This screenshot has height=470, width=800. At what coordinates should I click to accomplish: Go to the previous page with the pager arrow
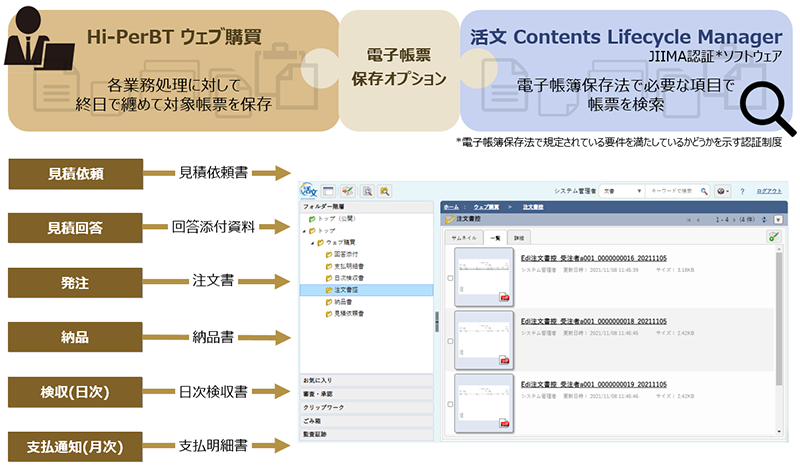coord(698,220)
